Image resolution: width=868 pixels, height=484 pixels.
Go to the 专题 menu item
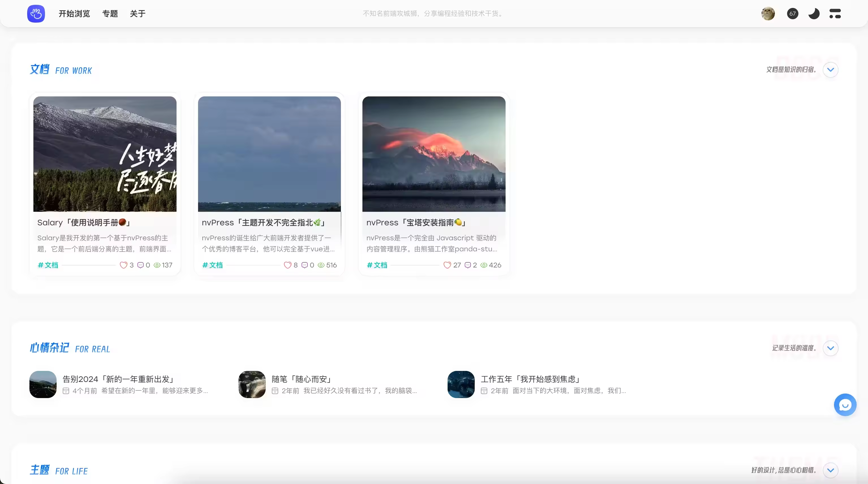pos(110,14)
